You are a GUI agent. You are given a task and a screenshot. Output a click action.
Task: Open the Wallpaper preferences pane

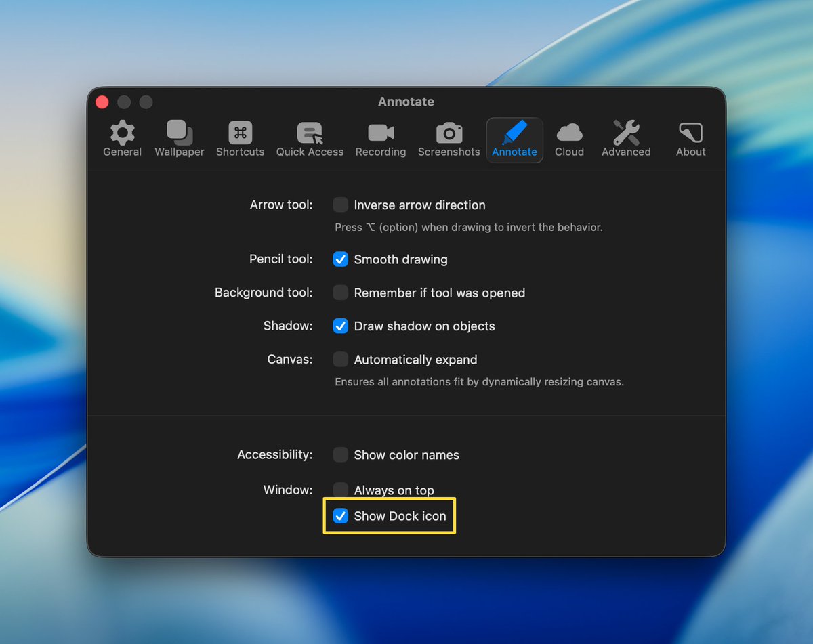(180, 139)
